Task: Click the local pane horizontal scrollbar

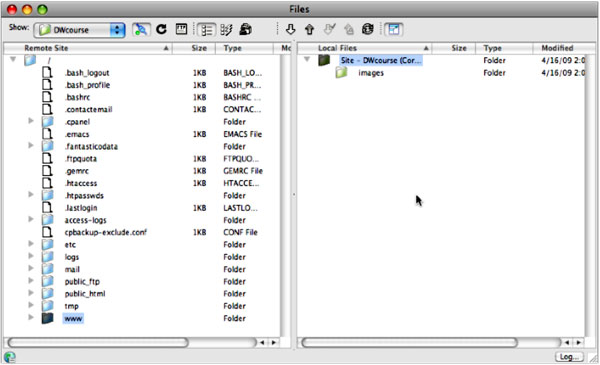Action: 409,342
